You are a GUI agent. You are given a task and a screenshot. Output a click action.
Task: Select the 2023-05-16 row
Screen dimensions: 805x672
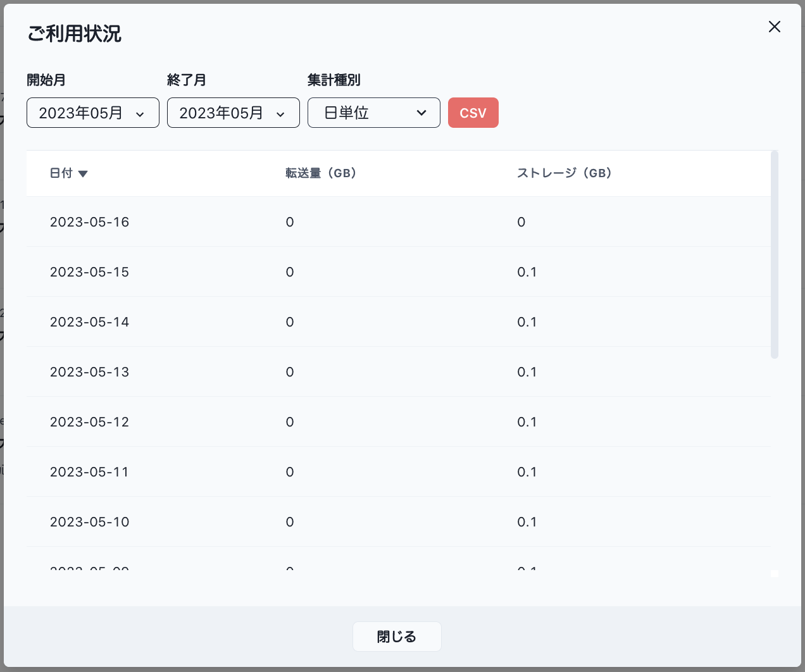[x=398, y=222]
